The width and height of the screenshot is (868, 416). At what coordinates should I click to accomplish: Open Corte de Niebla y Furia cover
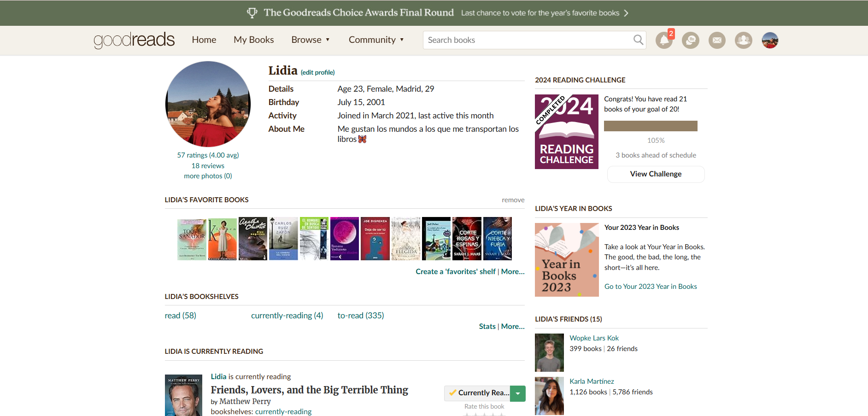498,239
